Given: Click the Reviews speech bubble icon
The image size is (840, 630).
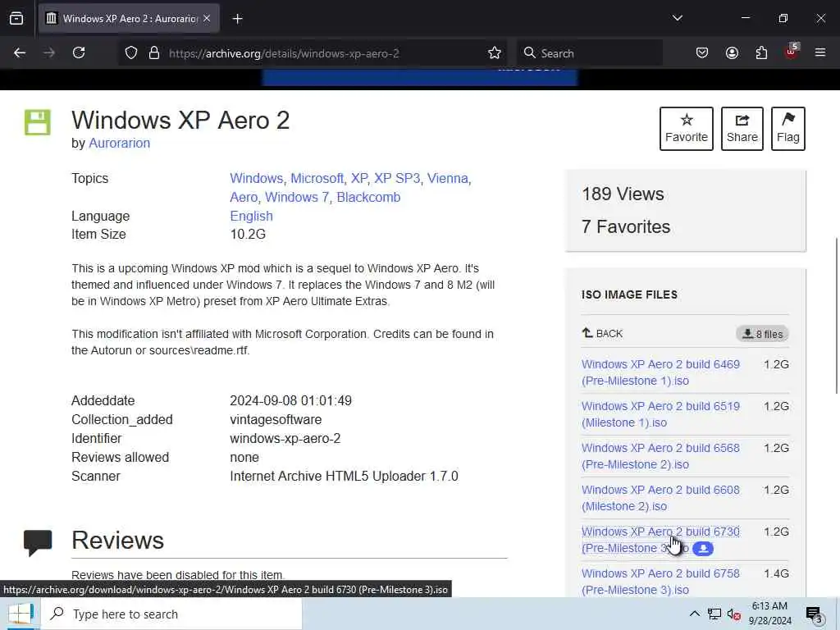Looking at the screenshot, I should (38, 542).
